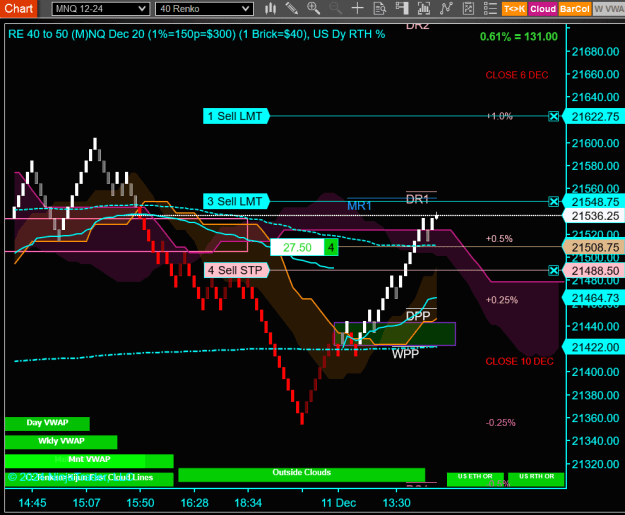Click the 27.50 position PnL marker
The width and height of the screenshot is (625, 515).
tap(297, 248)
